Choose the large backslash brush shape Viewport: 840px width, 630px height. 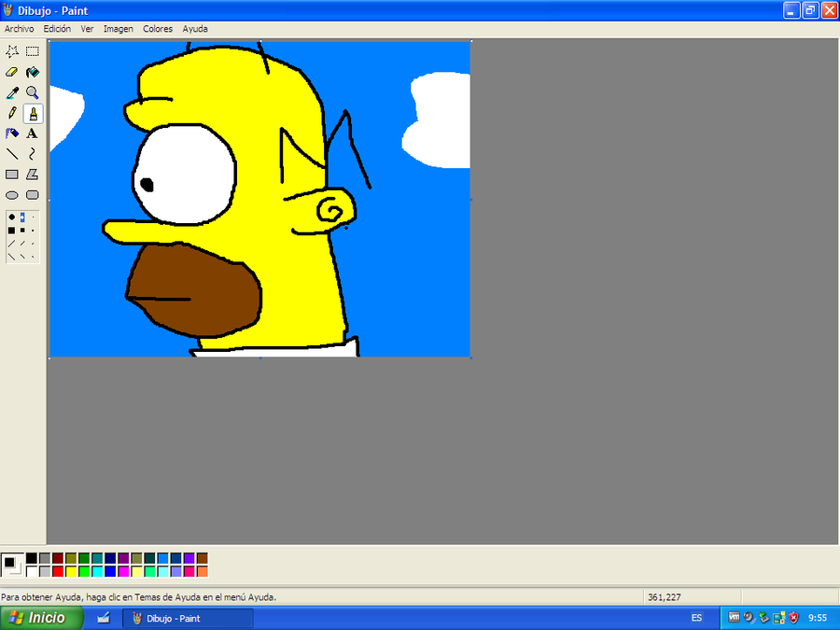[12, 257]
